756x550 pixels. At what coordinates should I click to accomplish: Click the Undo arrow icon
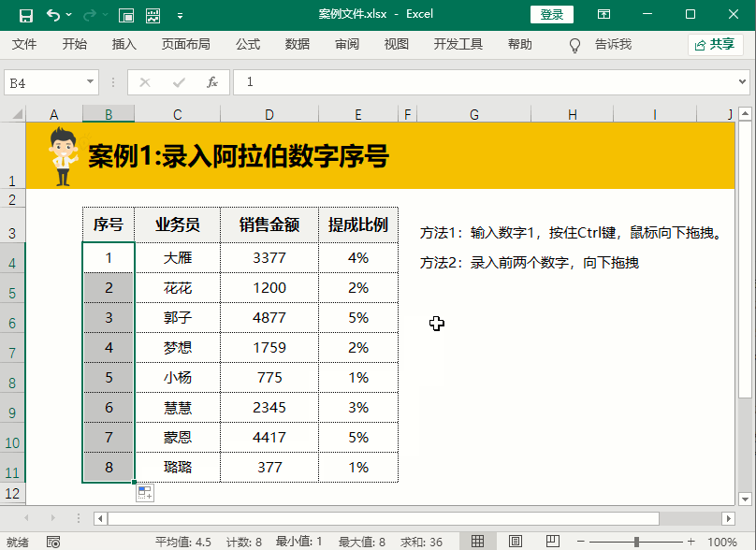pyautogui.click(x=53, y=15)
